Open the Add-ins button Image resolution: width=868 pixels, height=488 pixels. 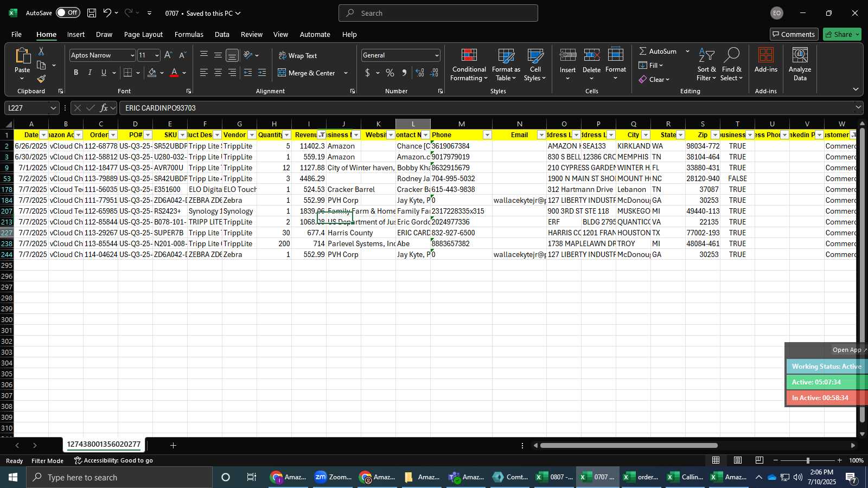pos(765,60)
